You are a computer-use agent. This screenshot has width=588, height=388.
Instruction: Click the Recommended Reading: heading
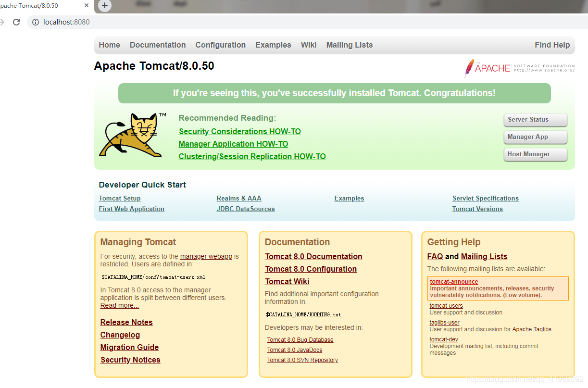click(x=227, y=118)
